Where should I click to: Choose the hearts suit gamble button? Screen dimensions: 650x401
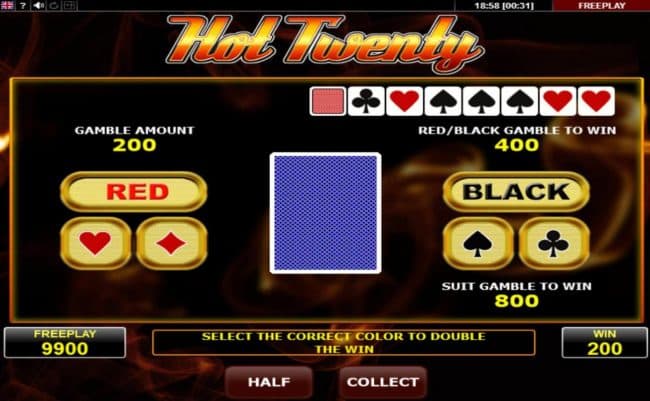point(96,243)
